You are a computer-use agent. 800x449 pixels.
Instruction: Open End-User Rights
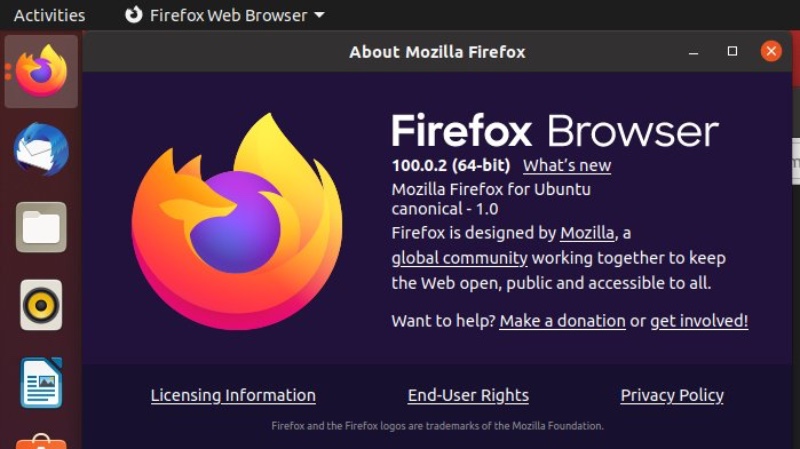pos(468,395)
